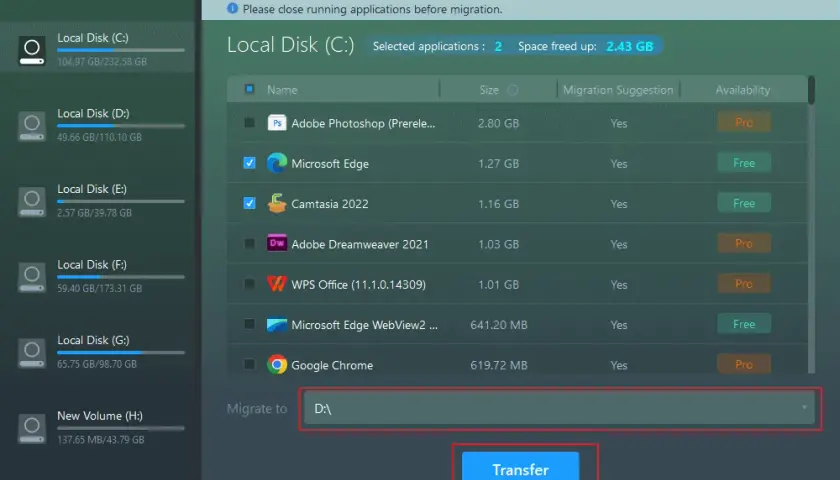The image size is (840, 480).
Task: Click the WPS Office (11.1.0.14309) name
Action: 358,284
